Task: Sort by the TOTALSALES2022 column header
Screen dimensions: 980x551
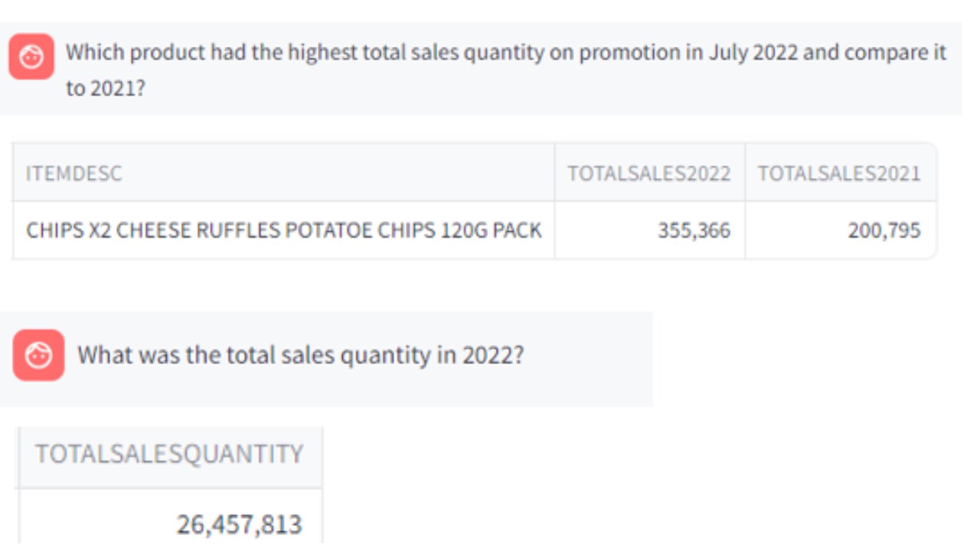Action: (x=648, y=173)
